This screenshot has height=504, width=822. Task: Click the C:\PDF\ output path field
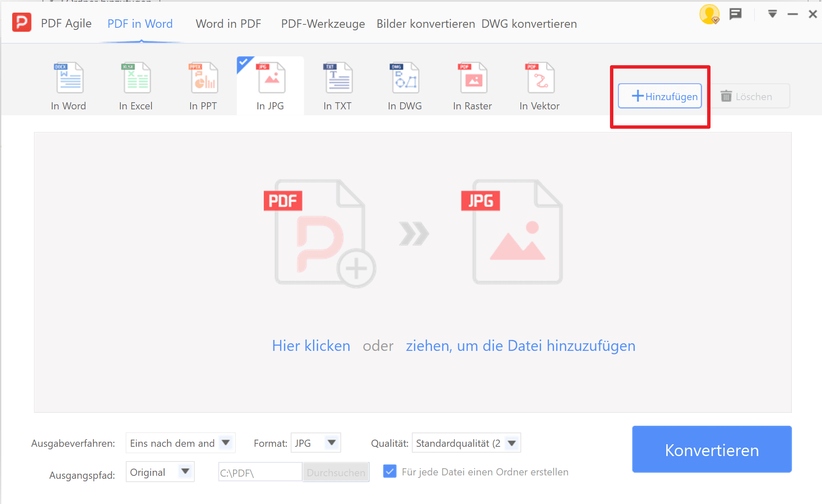pos(260,472)
